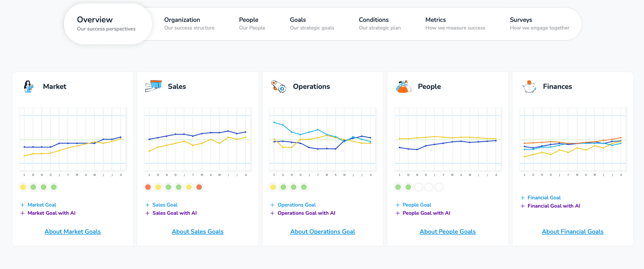Click the plus icon beside Financial Goal
The image size is (644, 269).
click(523, 198)
